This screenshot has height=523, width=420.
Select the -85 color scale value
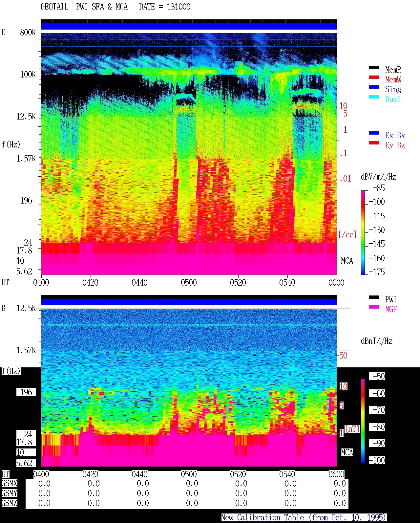pos(379,188)
